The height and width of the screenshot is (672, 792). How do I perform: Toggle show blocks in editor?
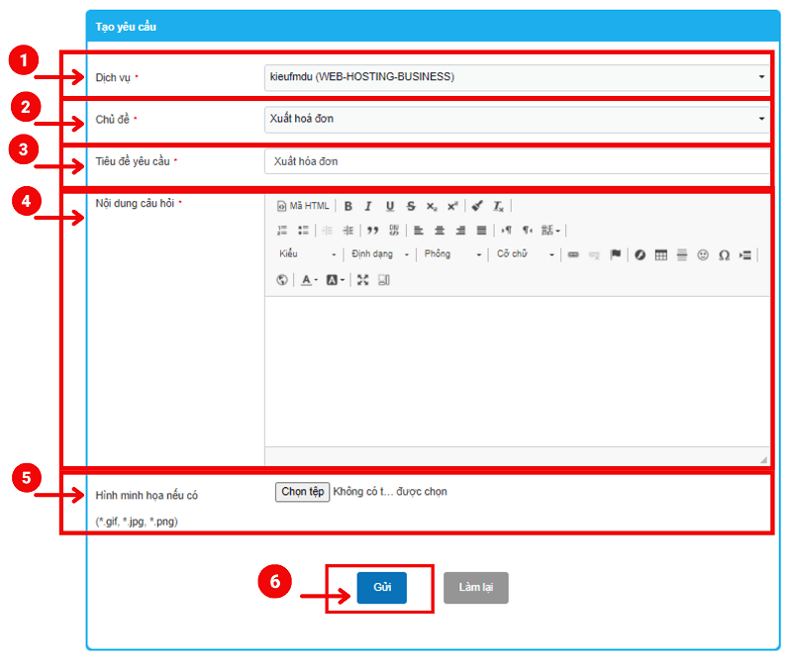[x=384, y=280]
